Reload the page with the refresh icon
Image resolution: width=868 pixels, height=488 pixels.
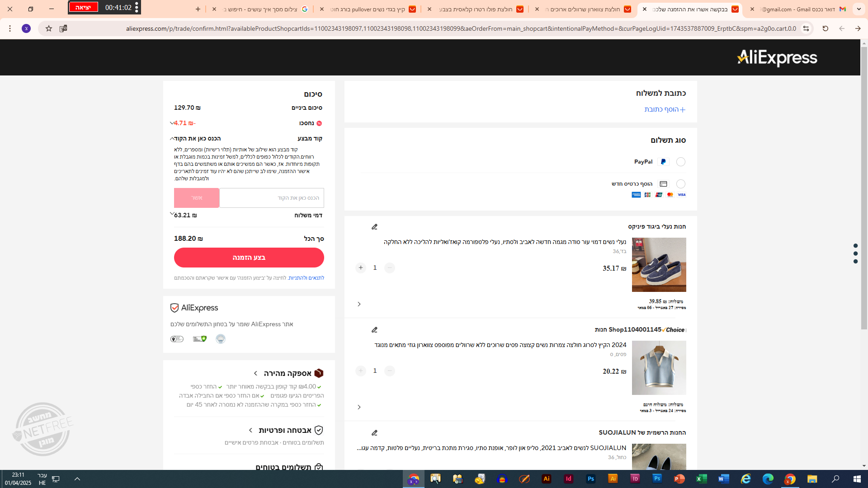(x=825, y=28)
